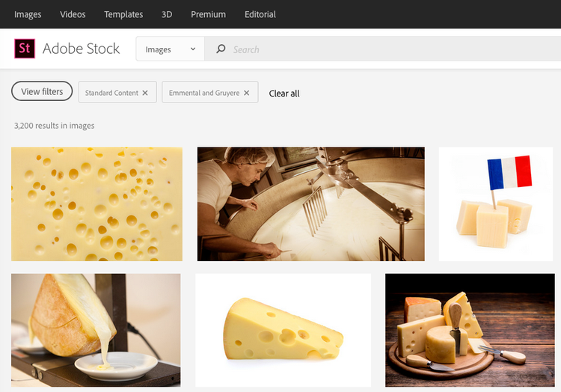Click the Standard Content filter chip label
The image size is (561, 392).
click(111, 93)
